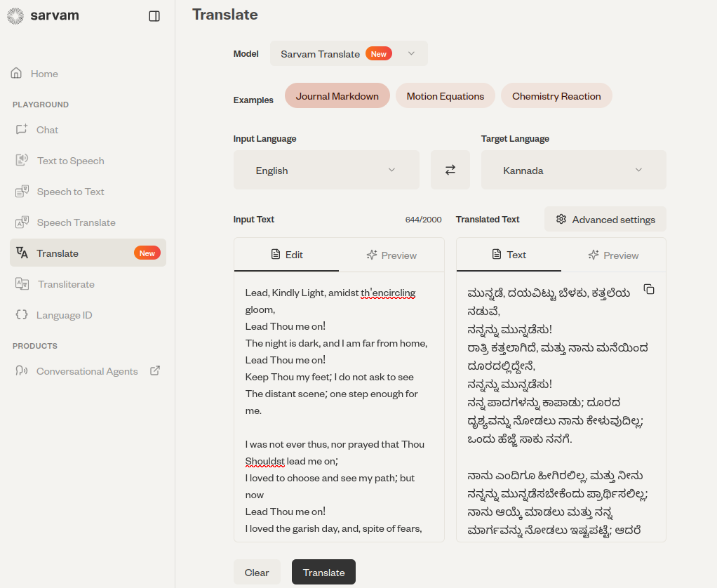The image size is (717, 588).
Task: Copy the translated Kannada text
Action: (x=649, y=289)
